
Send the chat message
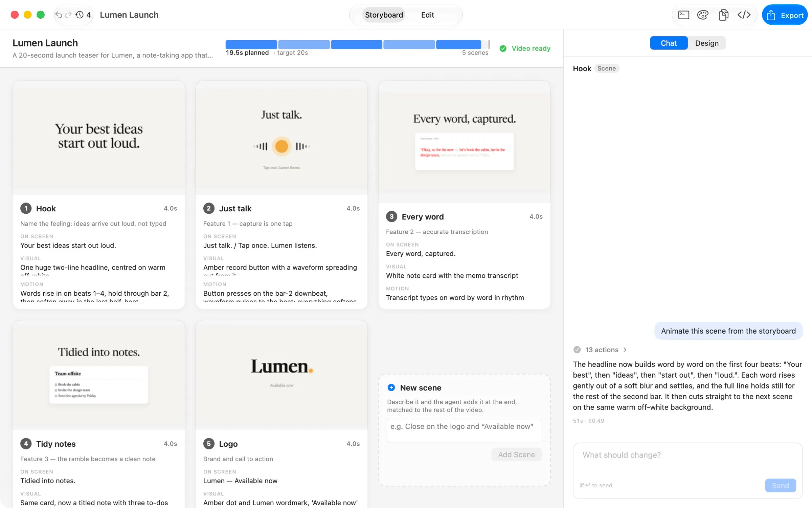click(x=780, y=485)
